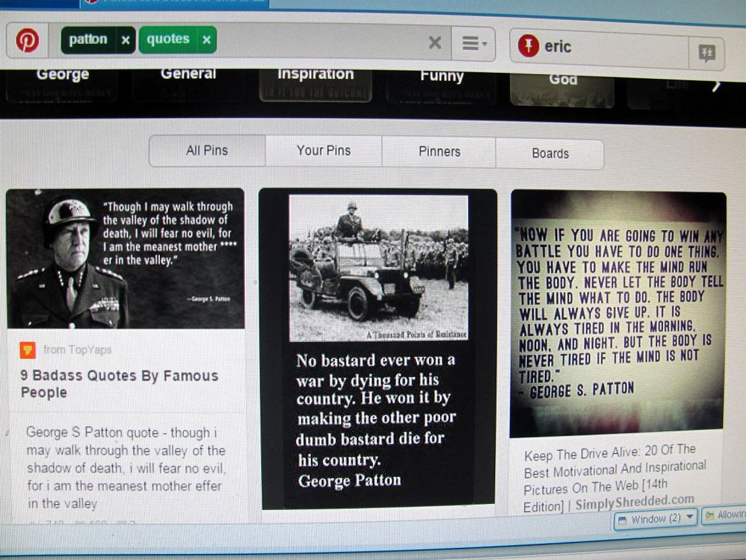Follow the "from TopYaps" link
Screen dimensions: 746x560
tap(78, 350)
